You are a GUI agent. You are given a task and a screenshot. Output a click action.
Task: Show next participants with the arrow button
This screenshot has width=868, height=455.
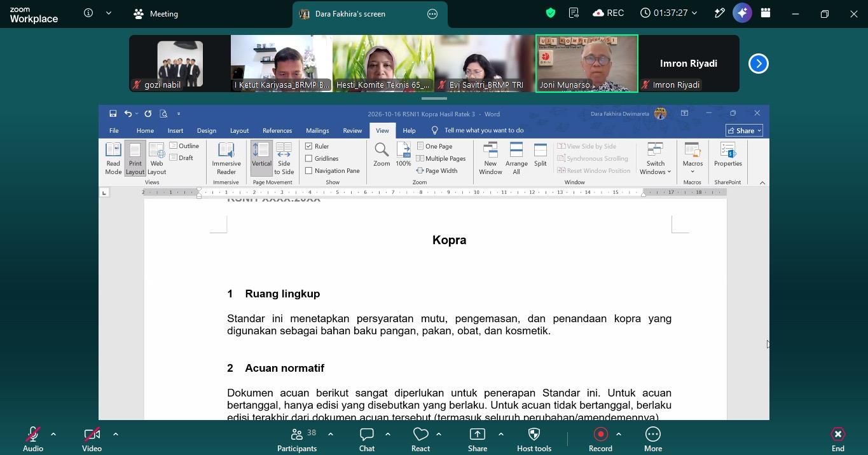coord(758,64)
